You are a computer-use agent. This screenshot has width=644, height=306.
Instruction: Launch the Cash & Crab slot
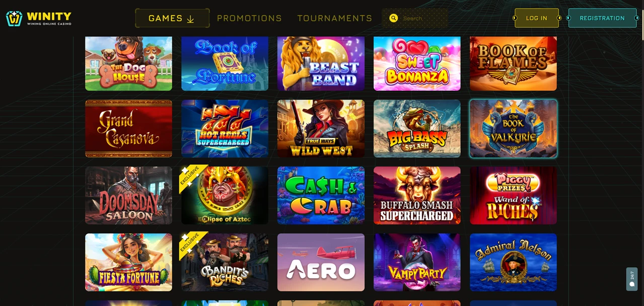point(321,196)
